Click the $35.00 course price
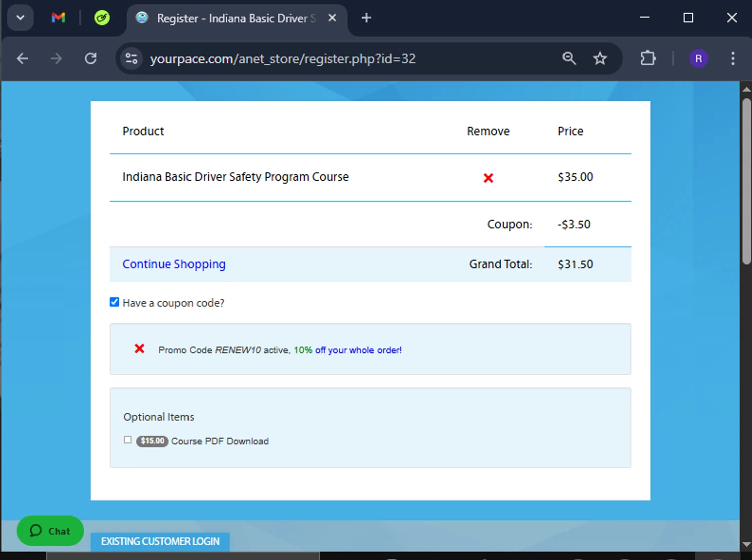 tap(576, 177)
